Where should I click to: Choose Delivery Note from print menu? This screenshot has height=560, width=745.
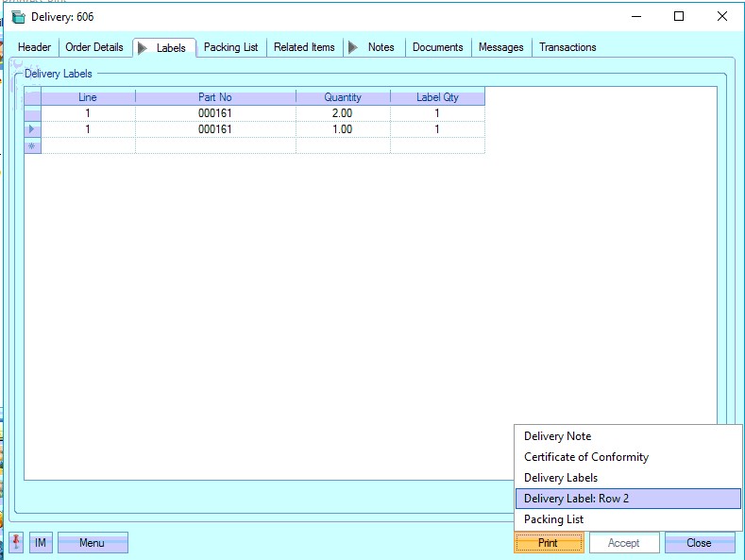click(x=558, y=436)
